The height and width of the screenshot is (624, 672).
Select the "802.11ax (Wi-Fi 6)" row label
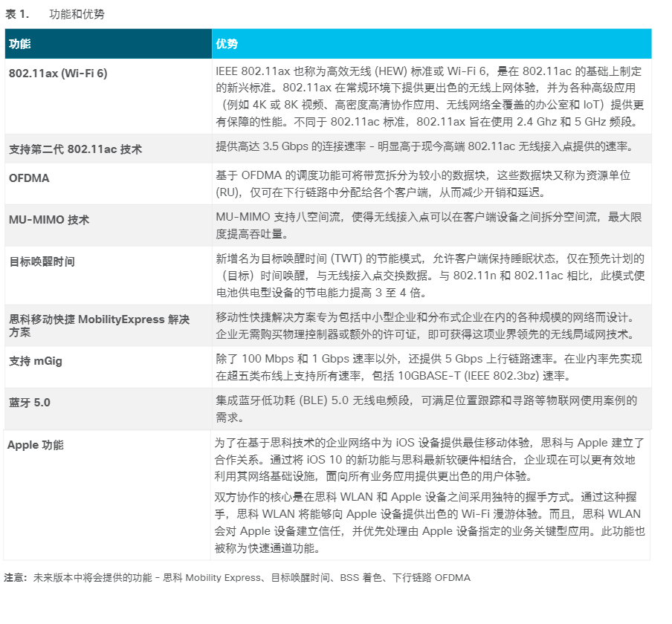click(58, 73)
